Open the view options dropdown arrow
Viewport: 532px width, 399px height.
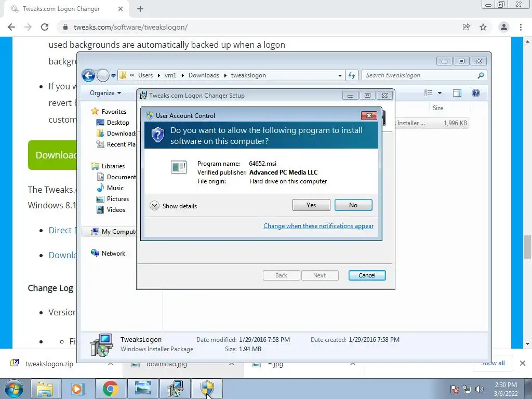[x=440, y=93]
